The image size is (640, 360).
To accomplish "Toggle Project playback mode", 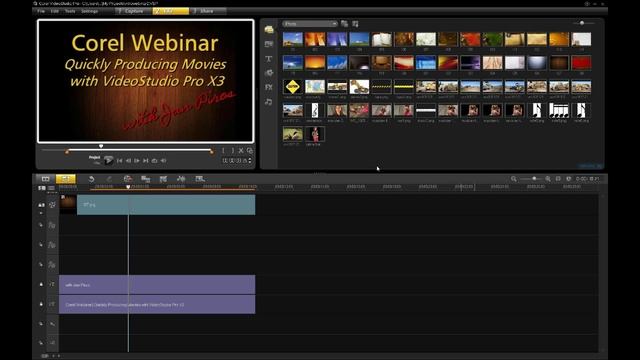I will [x=95, y=158].
